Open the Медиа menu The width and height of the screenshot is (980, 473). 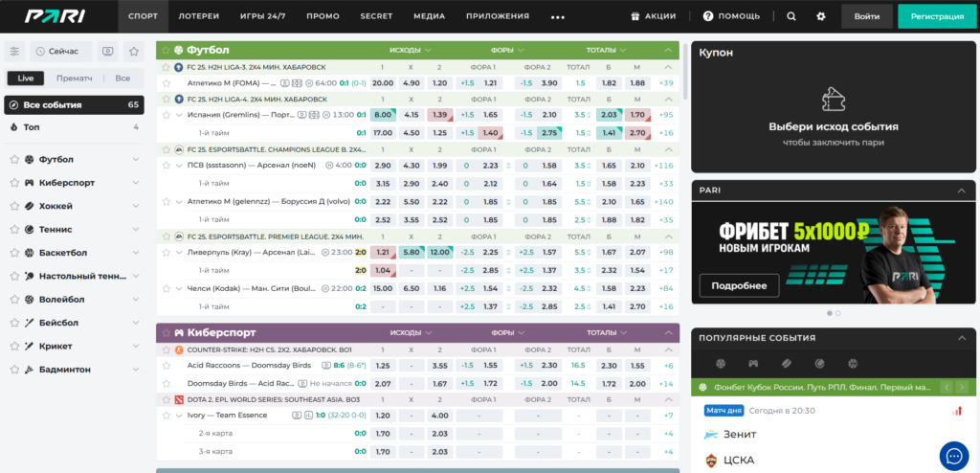click(x=430, y=16)
